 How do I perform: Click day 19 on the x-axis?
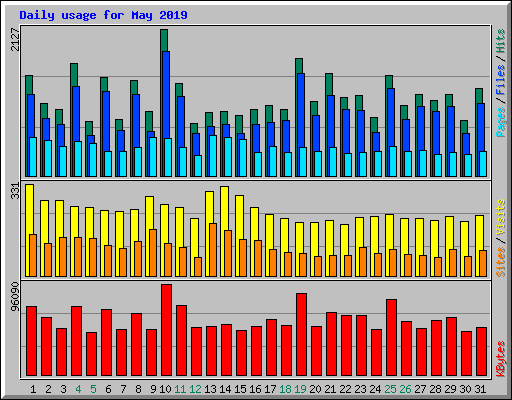pyautogui.click(x=300, y=389)
